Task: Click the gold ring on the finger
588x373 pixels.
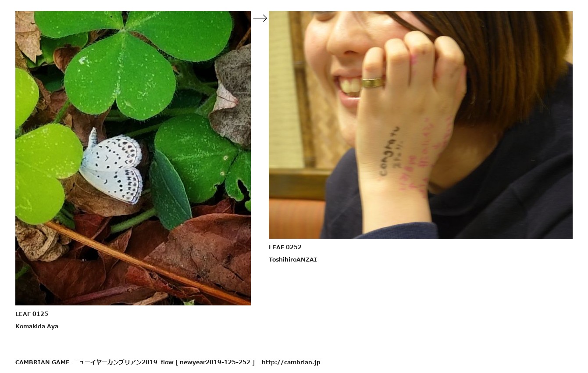Action: [x=372, y=82]
